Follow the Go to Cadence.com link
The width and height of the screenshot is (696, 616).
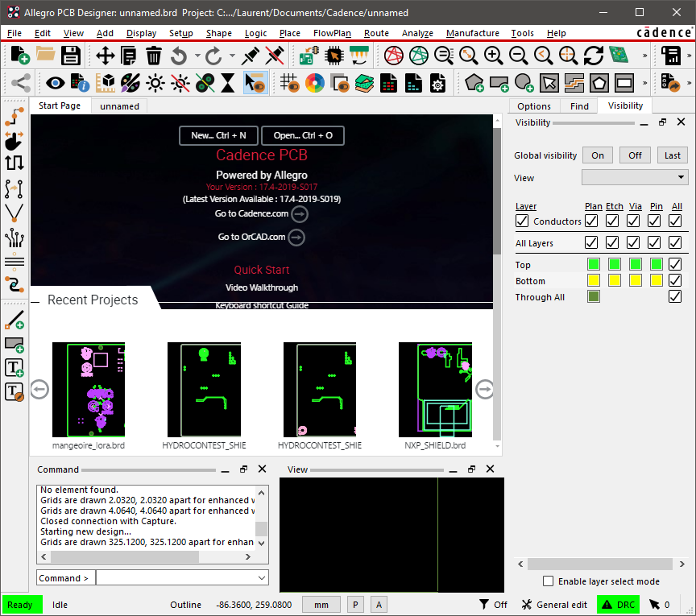pos(261,214)
